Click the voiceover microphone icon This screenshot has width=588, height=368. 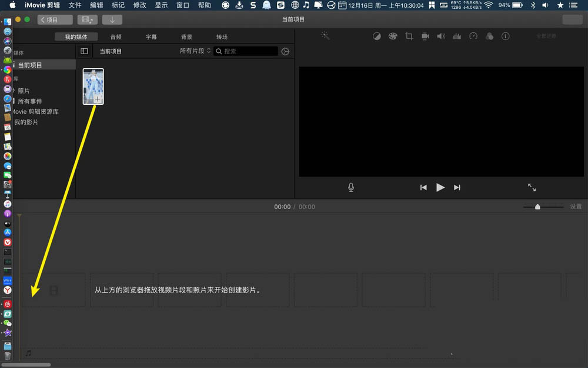351,187
